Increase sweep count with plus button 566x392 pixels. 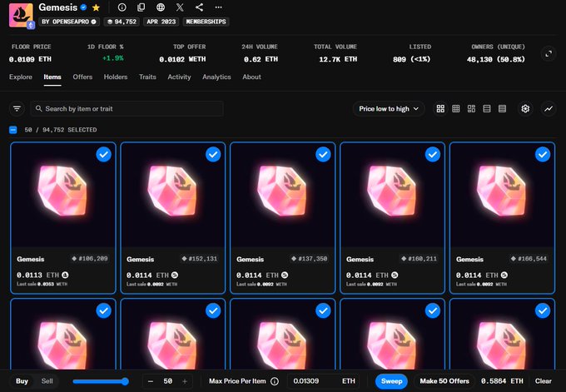[x=185, y=381]
